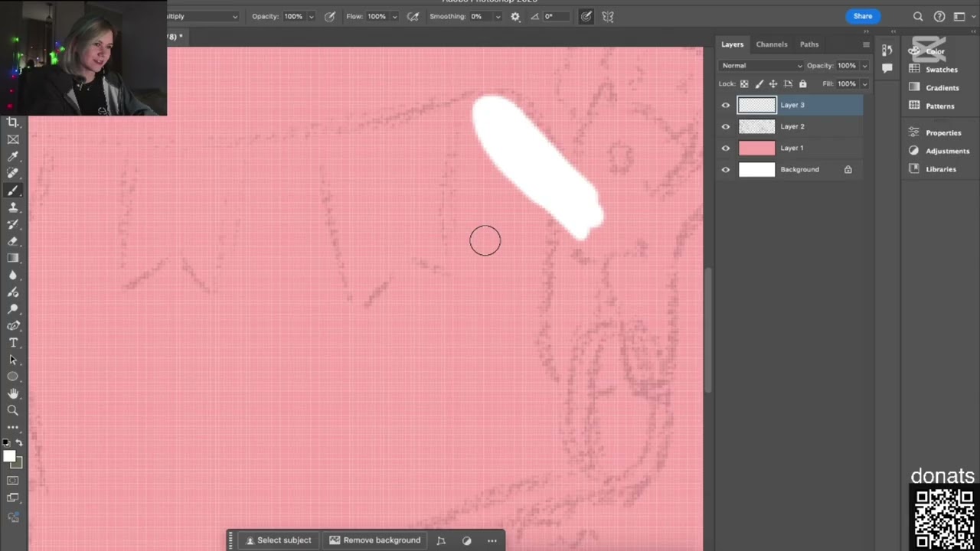Screen dimensions: 980x551
Task: Open the History panel icon
Action: pos(887,50)
